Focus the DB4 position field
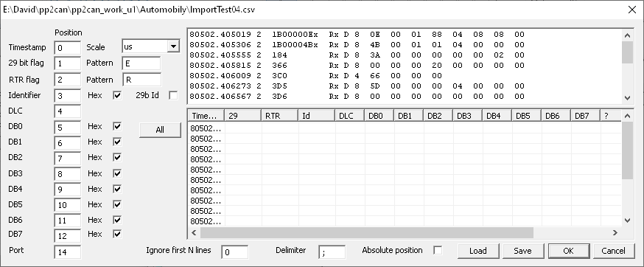This screenshot has height=267, width=644. coord(67,190)
